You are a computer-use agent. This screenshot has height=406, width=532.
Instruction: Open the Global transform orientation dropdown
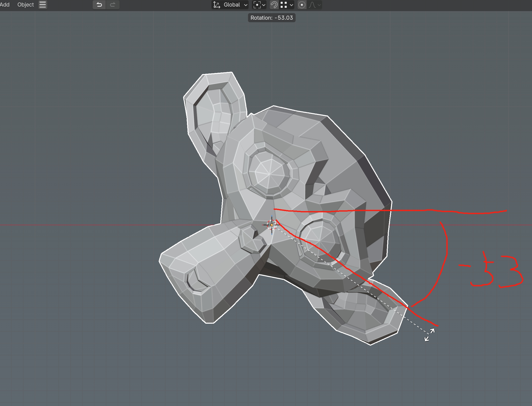[x=230, y=5]
